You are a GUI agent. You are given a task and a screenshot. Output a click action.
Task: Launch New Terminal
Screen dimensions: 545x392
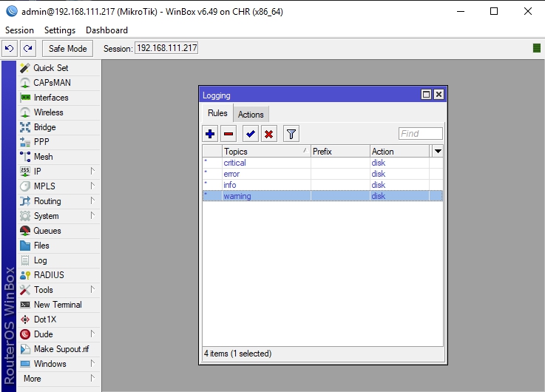click(59, 305)
